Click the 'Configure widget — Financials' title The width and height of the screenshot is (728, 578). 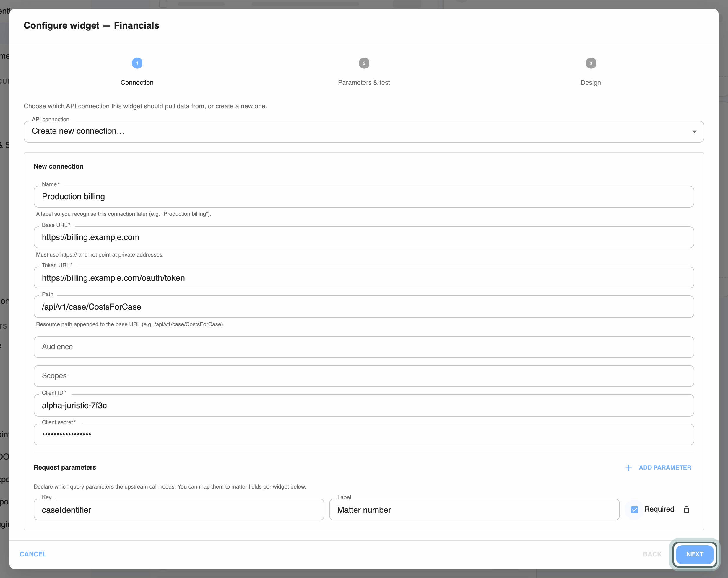click(91, 26)
